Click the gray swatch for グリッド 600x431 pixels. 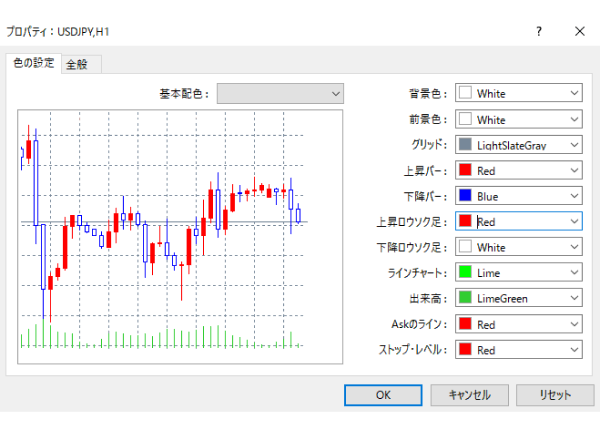click(465, 144)
